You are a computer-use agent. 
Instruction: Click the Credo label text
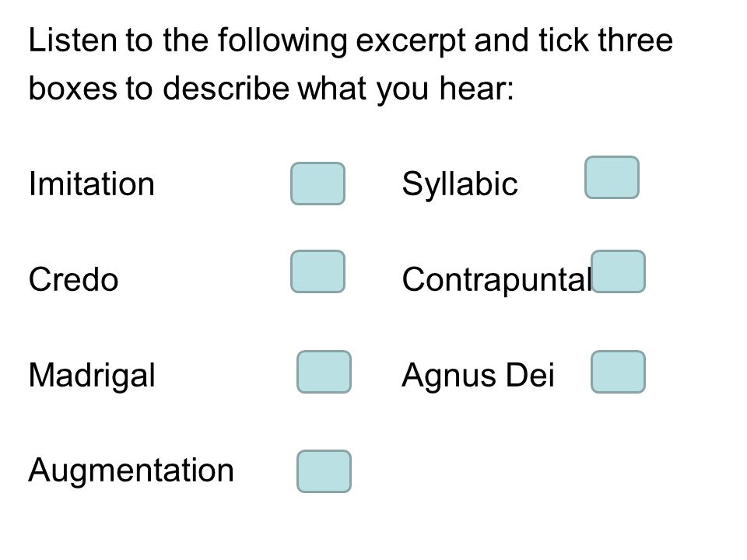[x=73, y=279]
